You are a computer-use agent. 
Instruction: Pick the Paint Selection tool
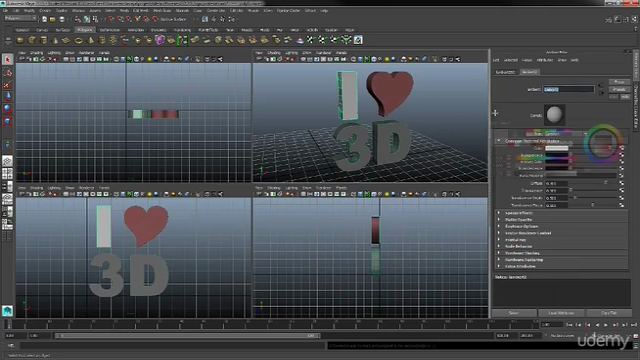tap(7, 84)
